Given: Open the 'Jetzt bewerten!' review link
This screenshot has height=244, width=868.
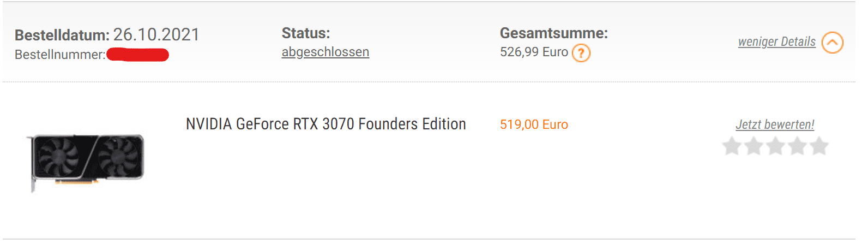Looking at the screenshot, I should click(775, 124).
